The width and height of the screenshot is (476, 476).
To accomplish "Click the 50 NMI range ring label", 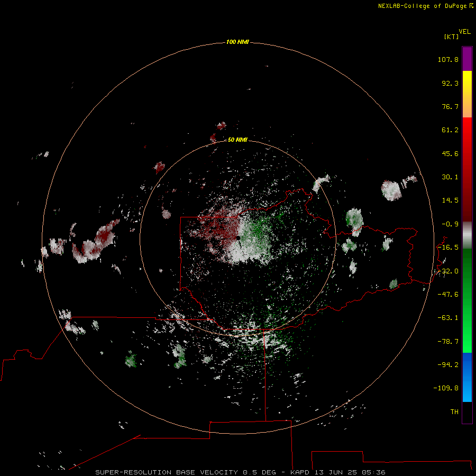I will (x=237, y=140).
